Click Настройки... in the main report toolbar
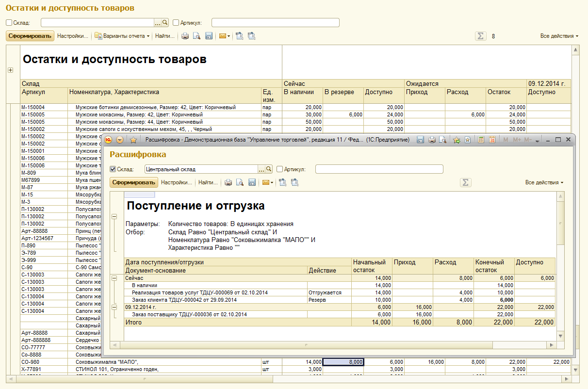 point(73,36)
